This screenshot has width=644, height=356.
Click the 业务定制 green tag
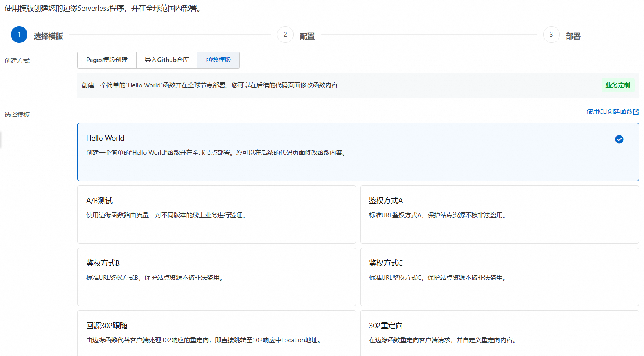coord(618,85)
